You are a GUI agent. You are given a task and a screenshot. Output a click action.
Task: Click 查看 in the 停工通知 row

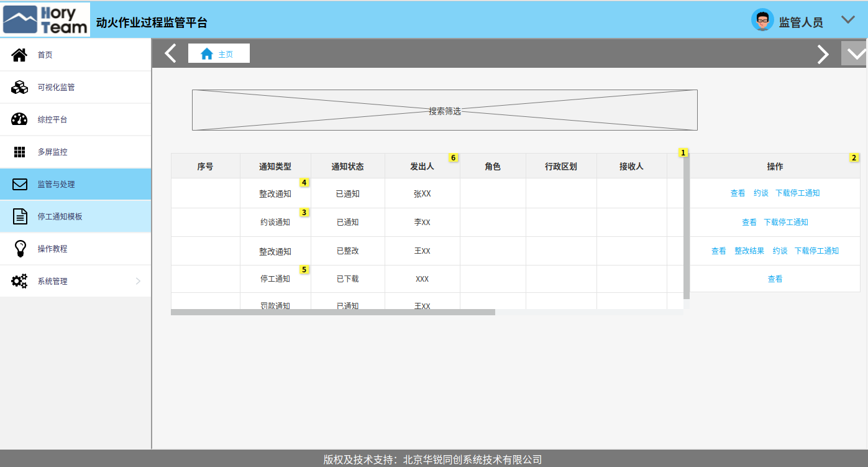(x=775, y=279)
